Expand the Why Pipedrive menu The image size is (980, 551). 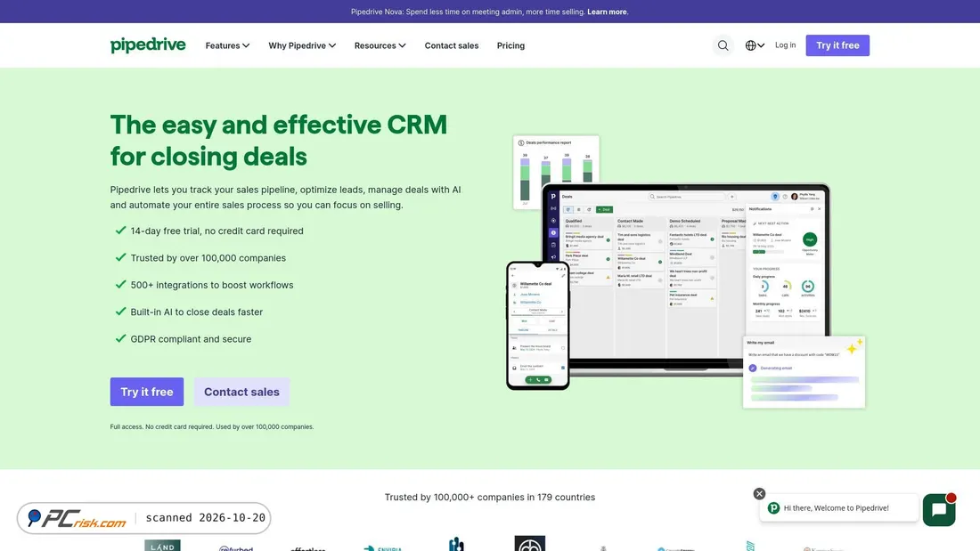click(302, 45)
